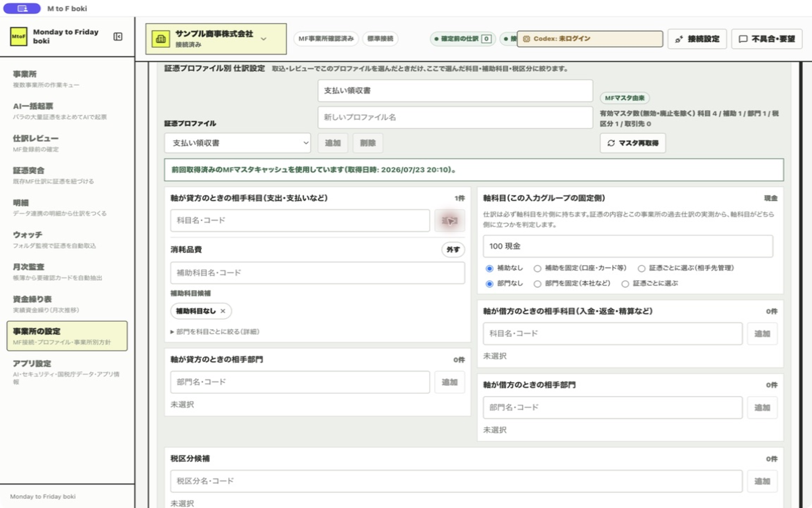This screenshot has height=508, width=812.
Task: Open 明細 in the sidebar
Action: 68,207
